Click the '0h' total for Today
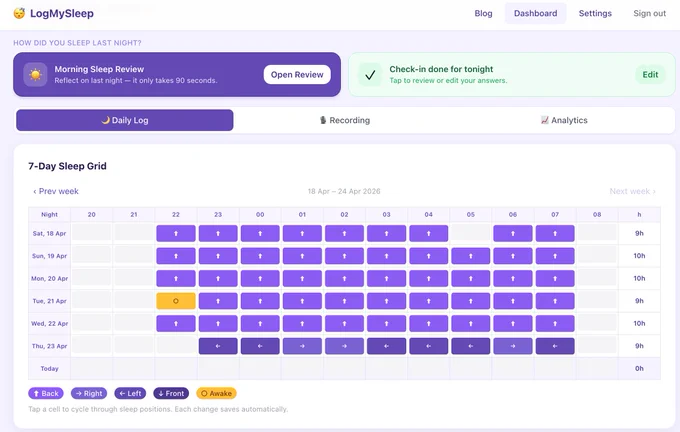This screenshot has width=680, height=432. pyautogui.click(x=639, y=369)
